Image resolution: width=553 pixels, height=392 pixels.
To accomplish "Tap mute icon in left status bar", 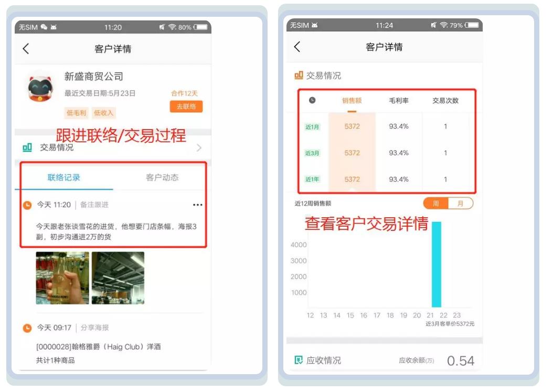I will (162, 27).
